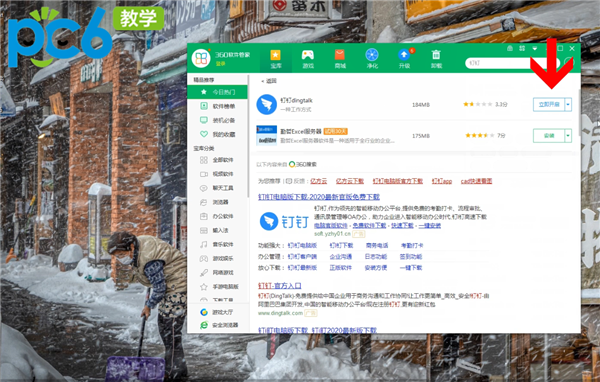Click the 净化 cleanup icon
This screenshot has height=382, width=600.
[372, 55]
